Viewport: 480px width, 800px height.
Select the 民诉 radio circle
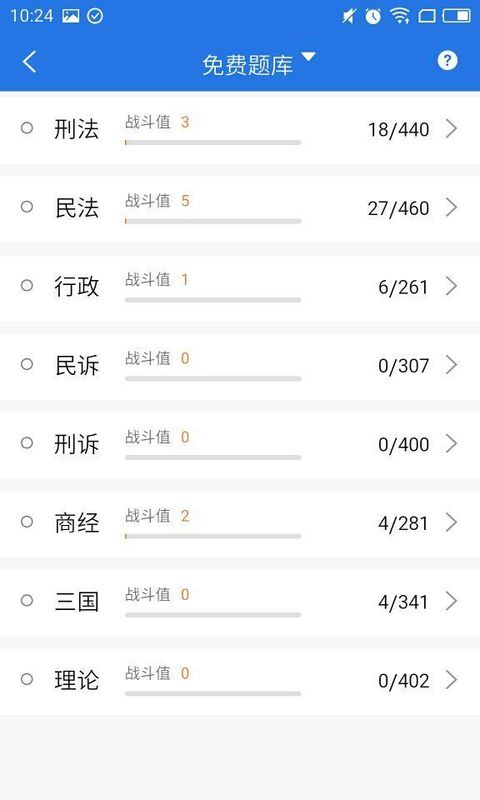coord(27,364)
